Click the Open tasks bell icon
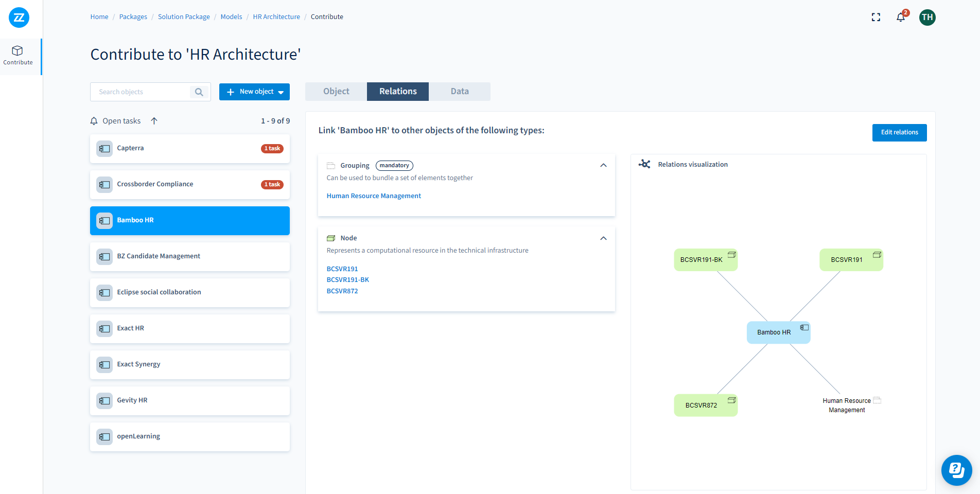The width and height of the screenshot is (980, 494). click(94, 121)
